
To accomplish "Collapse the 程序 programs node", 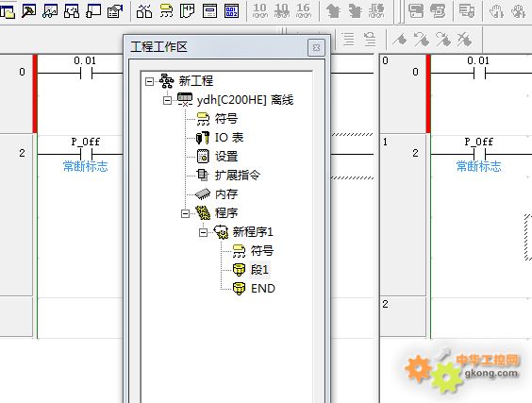I will 185,213.
